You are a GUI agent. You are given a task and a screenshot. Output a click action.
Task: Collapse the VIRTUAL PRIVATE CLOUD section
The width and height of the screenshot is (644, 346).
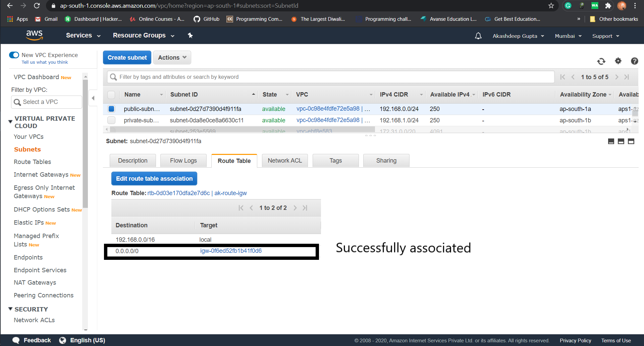pyautogui.click(x=10, y=121)
